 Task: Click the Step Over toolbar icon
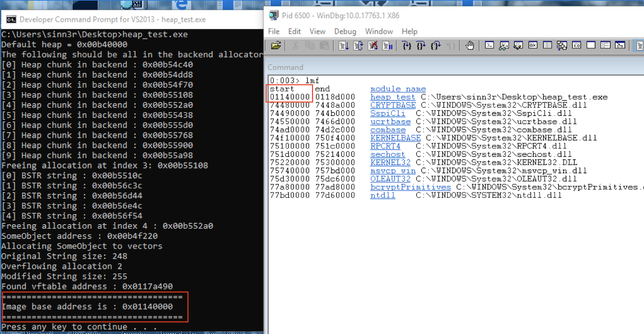pyautogui.click(x=421, y=45)
